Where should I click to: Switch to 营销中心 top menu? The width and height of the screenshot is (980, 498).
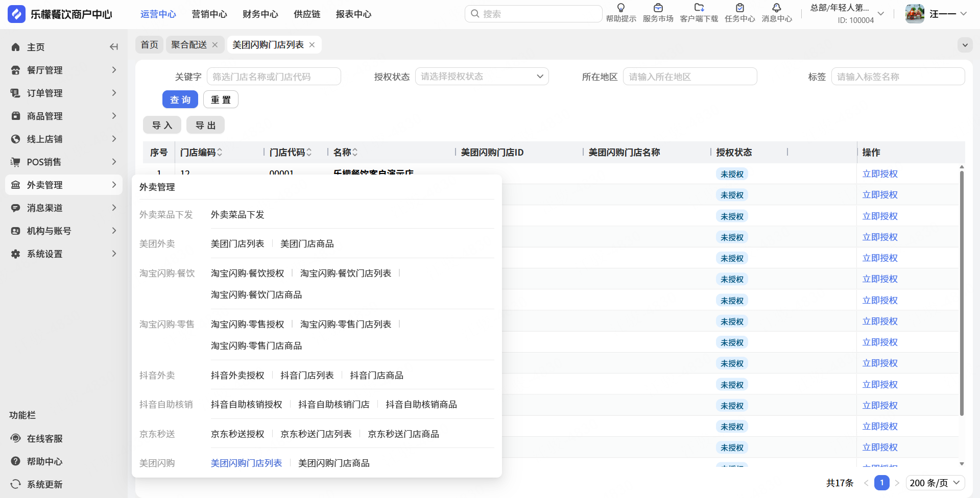tap(209, 14)
